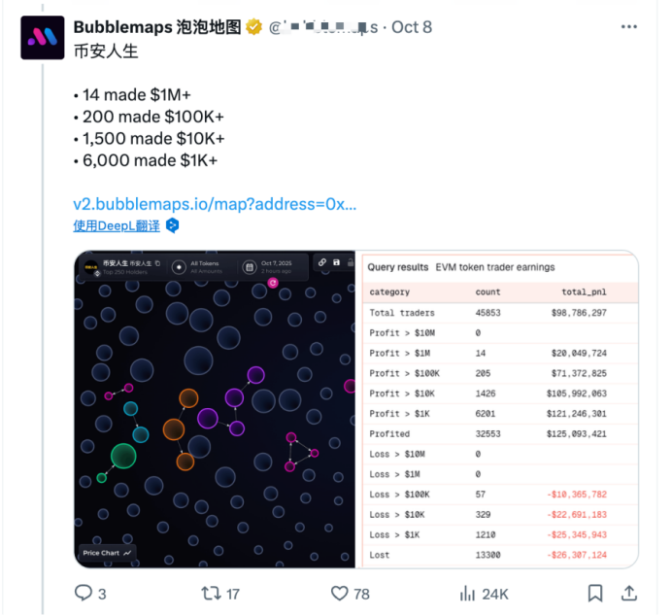Open the Oct 8 post timestamp

click(412, 27)
